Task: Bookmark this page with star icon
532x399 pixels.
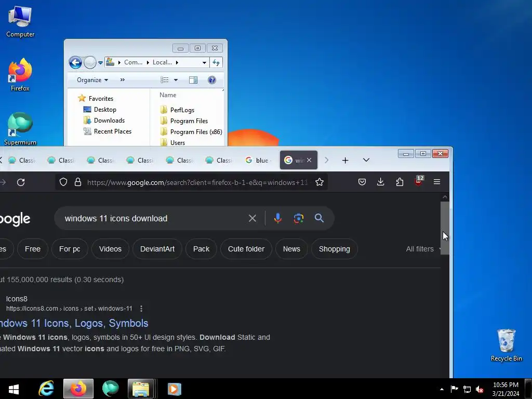Action: pos(320,182)
